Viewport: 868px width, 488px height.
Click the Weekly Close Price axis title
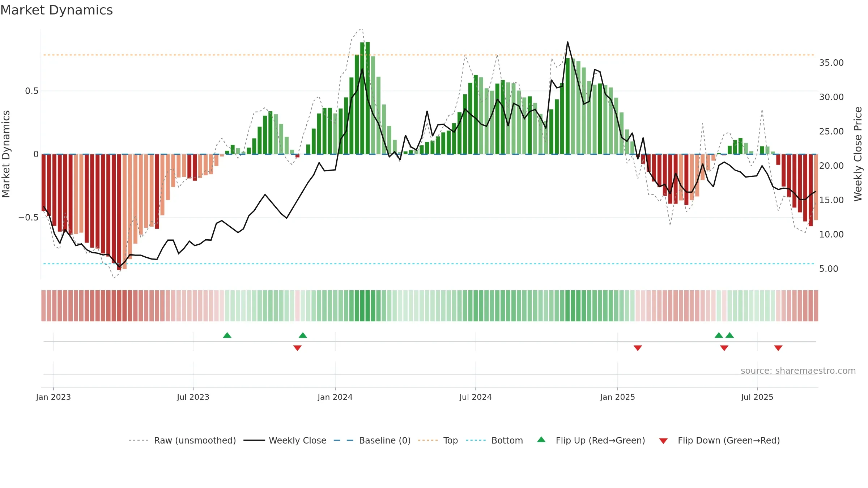coord(858,154)
